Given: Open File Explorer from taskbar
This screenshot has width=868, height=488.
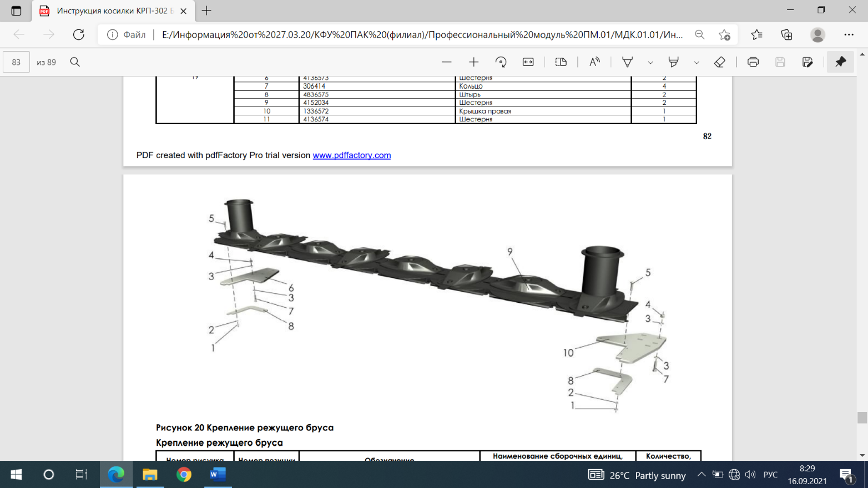Looking at the screenshot, I should tap(150, 475).
